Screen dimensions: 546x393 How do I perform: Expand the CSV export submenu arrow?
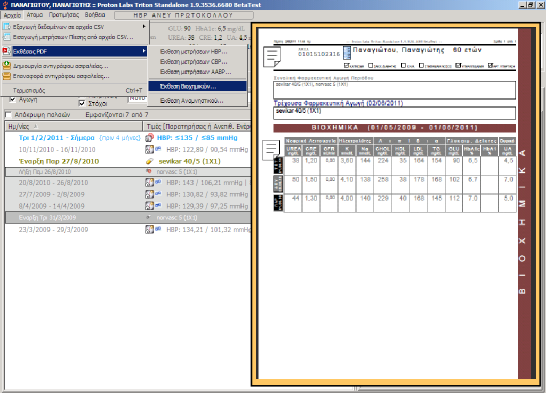(x=143, y=26)
